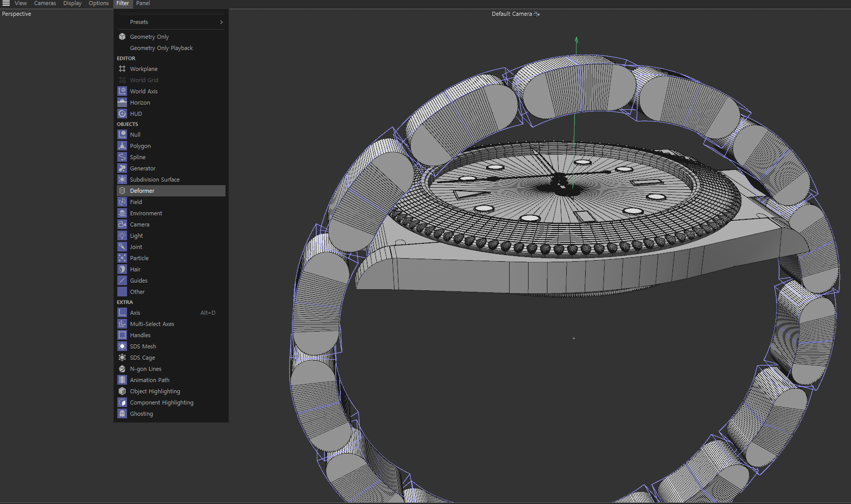Click the Perspective viewport label
Viewport: 851px width, 504px height.
coord(16,14)
